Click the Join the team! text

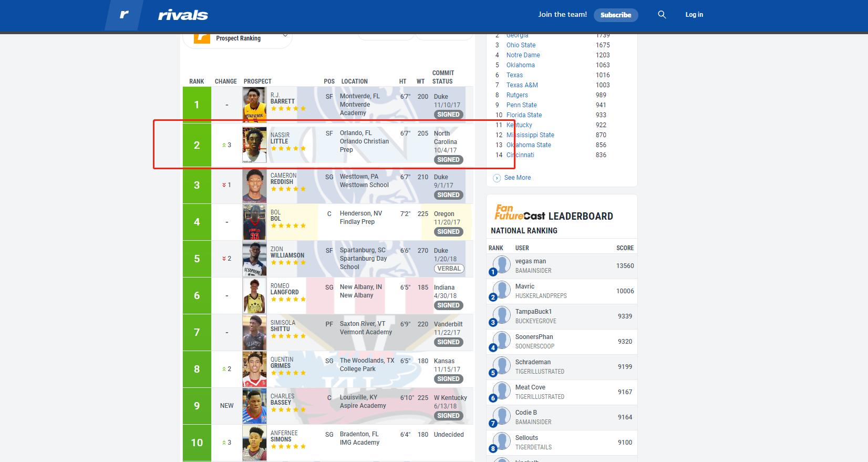tap(562, 15)
